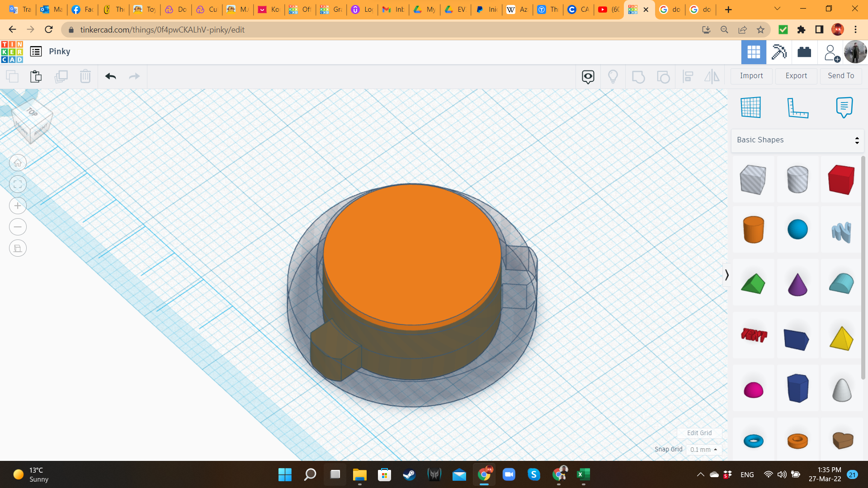Expand the Basic Shapes dropdown
868x488 pixels.
[797, 140]
